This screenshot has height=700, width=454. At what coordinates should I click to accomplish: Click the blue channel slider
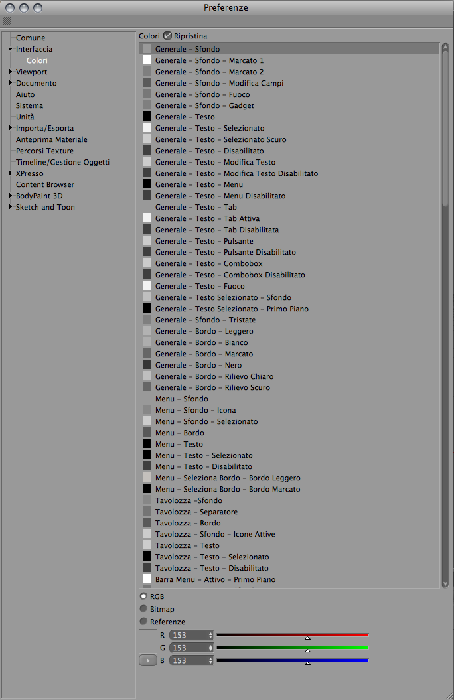pyautogui.click(x=292, y=660)
